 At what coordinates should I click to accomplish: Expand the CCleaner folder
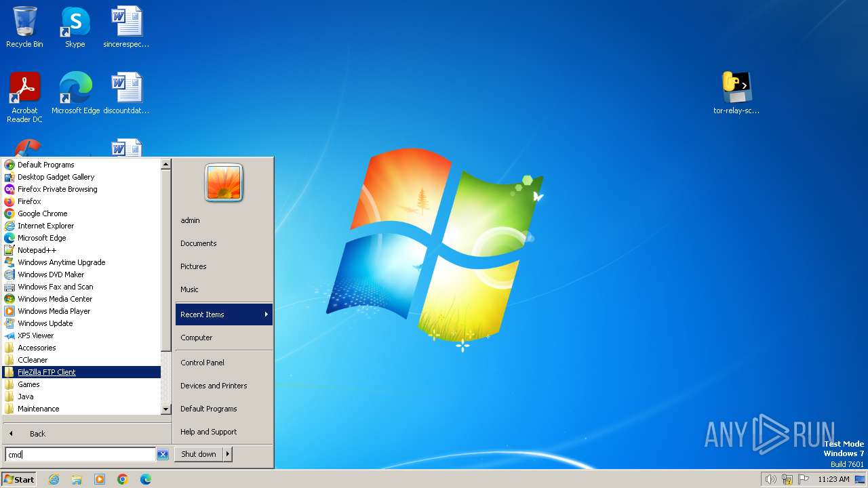pyautogui.click(x=81, y=360)
